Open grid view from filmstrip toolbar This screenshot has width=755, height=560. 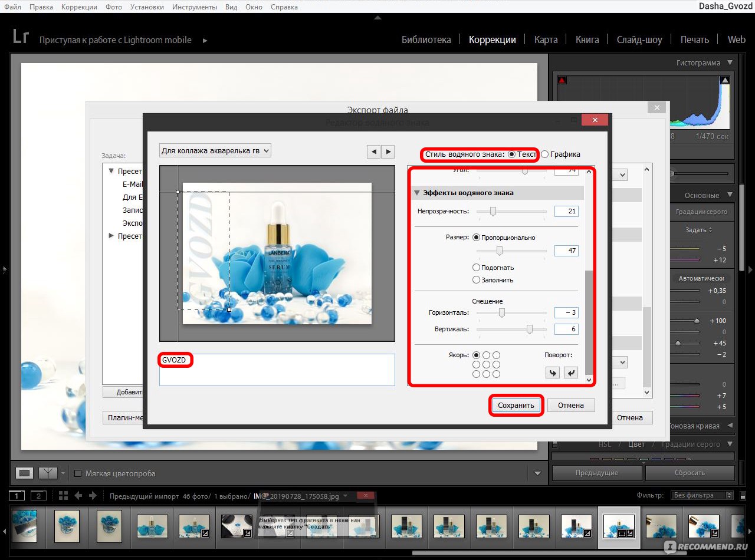coord(64,496)
